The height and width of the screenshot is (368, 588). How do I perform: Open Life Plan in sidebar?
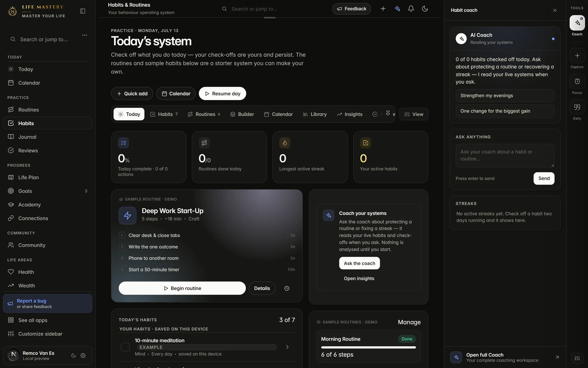click(x=48, y=177)
